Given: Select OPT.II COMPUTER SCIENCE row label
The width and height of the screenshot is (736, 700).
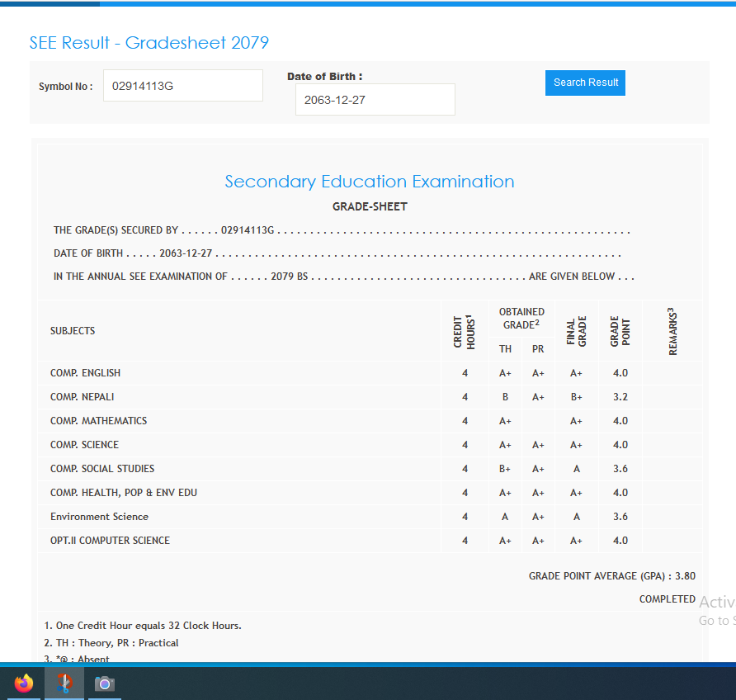Looking at the screenshot, I should (x=110, y=541).
